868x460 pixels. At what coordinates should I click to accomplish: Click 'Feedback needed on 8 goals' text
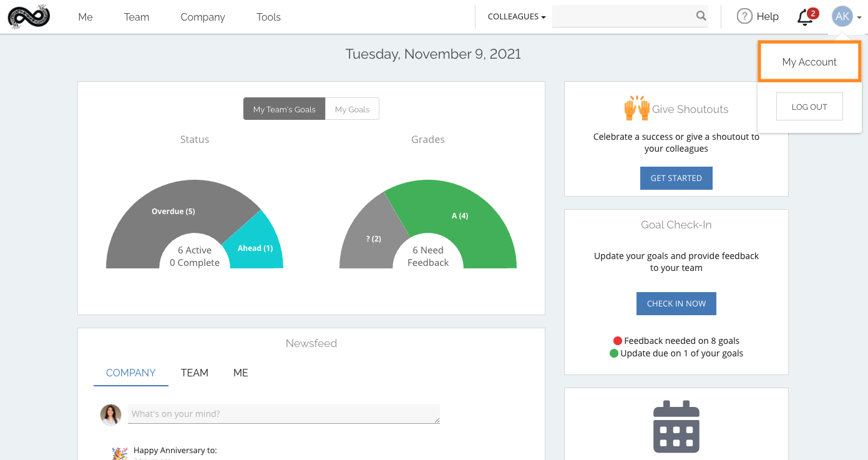(x=681, y=341)
